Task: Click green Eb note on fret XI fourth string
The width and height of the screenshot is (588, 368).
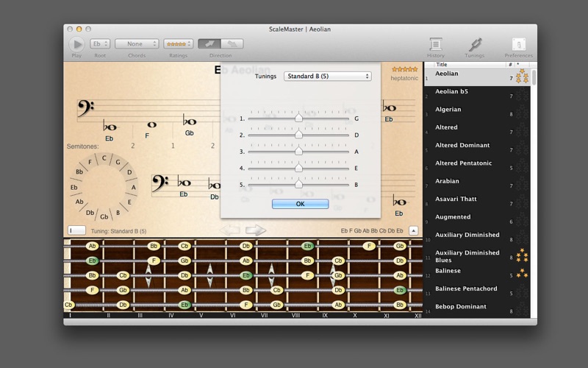Action: pyautogui.click(x=400, y=290)
